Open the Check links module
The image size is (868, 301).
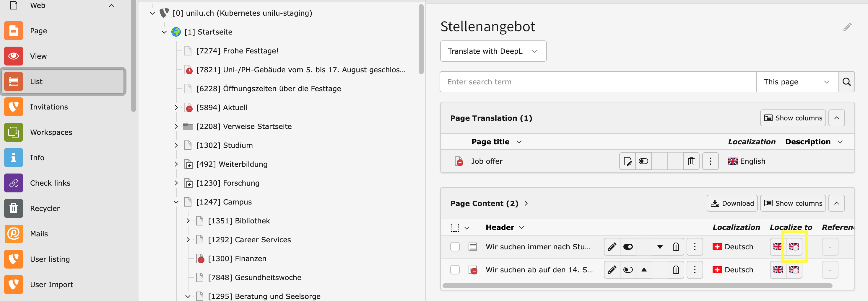point(50,183)
